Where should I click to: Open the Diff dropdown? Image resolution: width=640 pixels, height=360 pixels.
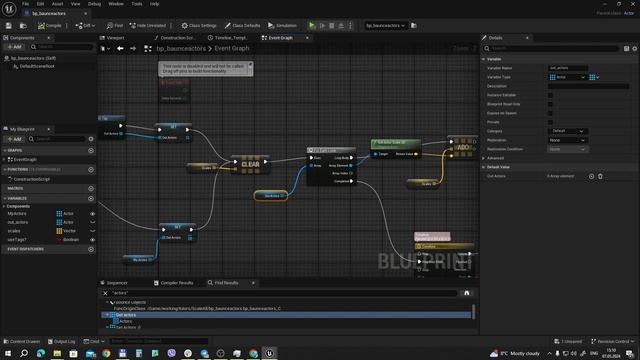pos(85,25)
